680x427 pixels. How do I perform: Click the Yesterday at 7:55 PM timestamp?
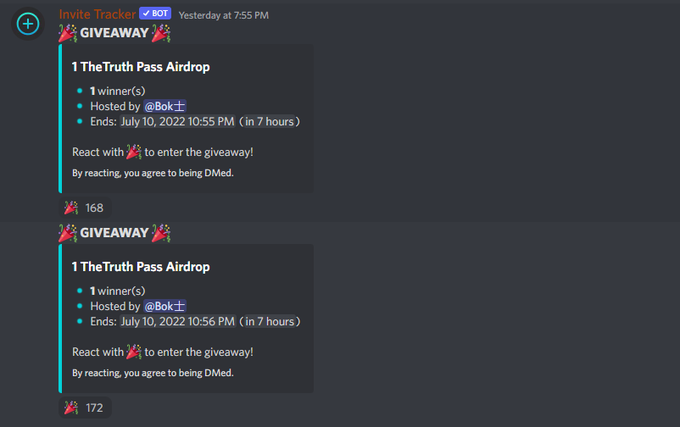pos(223,15)
